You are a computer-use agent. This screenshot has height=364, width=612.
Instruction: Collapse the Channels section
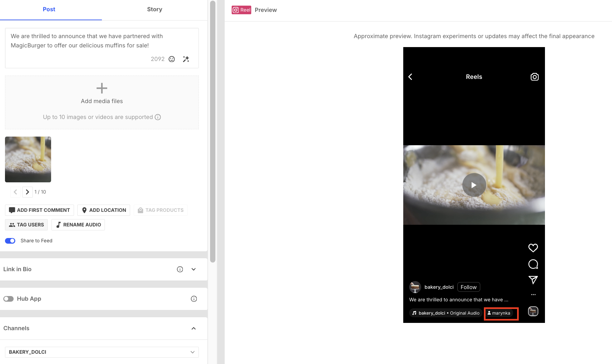(x=193, y=328)
